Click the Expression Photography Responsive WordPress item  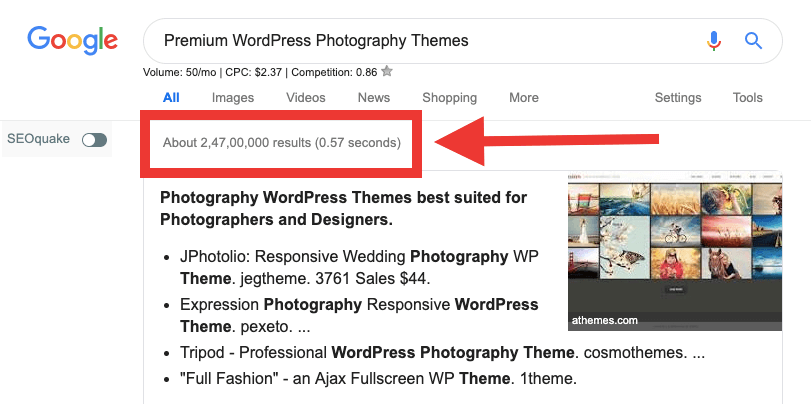(359, 316)
